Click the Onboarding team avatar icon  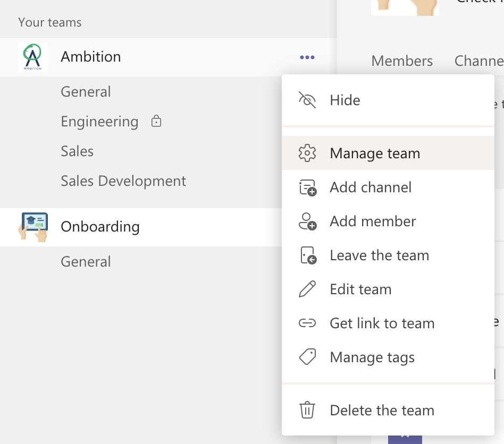click(x=32, y=227)
